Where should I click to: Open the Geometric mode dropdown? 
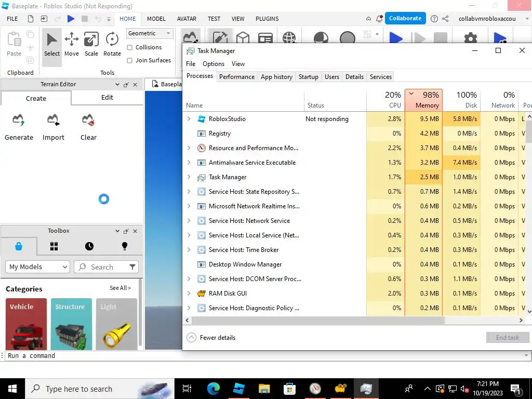(x=150, y=33)
